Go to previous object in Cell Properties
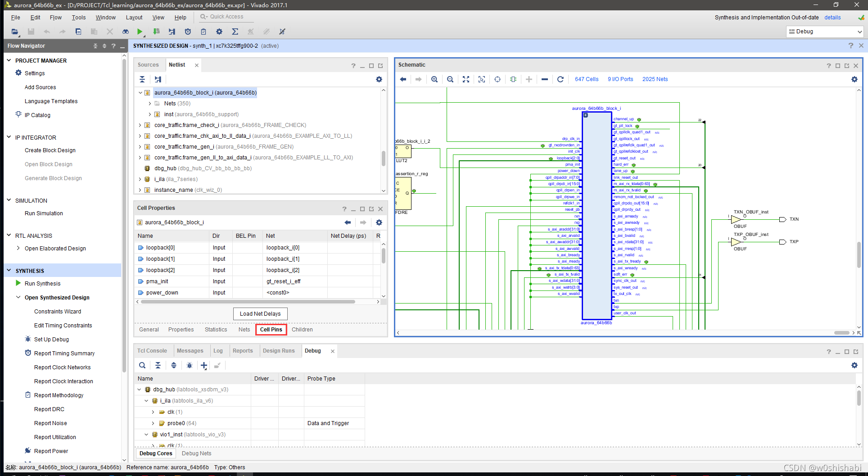The width and height of the screenshot is (868, 476). click(348, 222)
